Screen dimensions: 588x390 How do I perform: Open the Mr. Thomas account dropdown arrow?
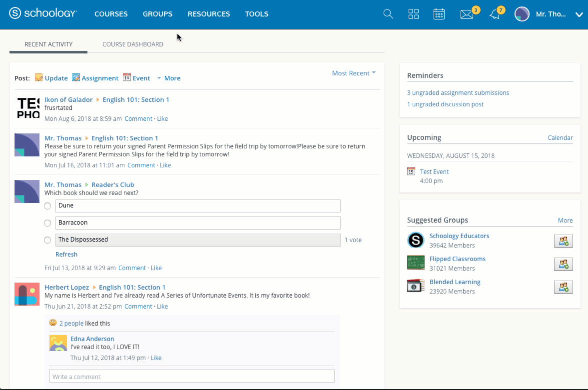579,14
